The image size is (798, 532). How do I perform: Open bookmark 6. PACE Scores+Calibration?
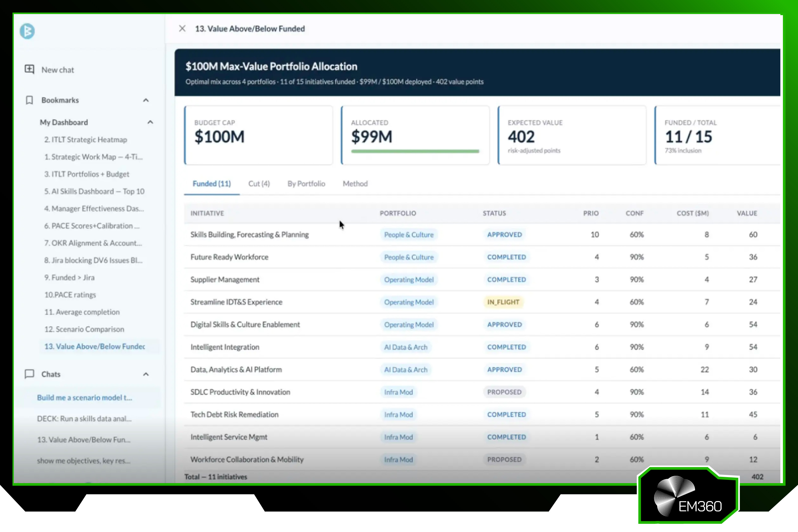(92, 226)
